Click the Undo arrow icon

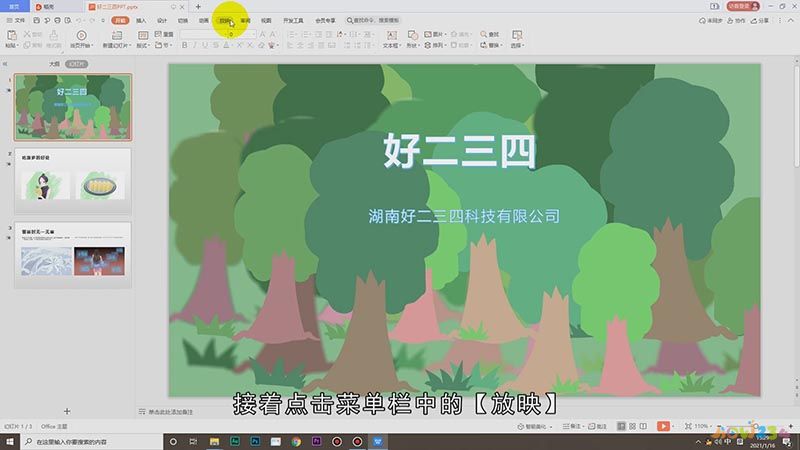pyautogui.click(x=79, y=20)
